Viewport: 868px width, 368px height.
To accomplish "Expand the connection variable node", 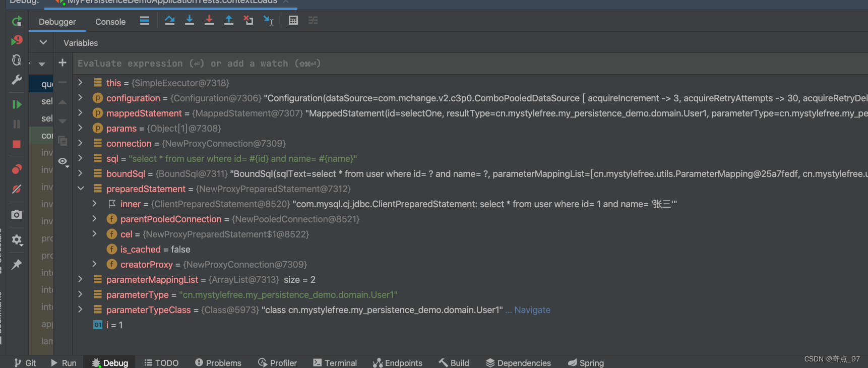I will point(80,143).
